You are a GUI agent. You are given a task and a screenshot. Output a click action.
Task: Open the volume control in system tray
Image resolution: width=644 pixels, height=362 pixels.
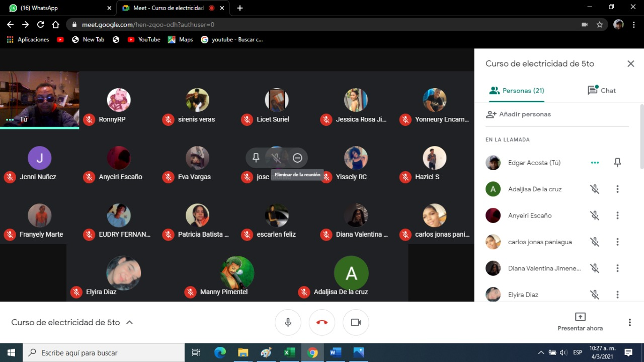[563, 352]
